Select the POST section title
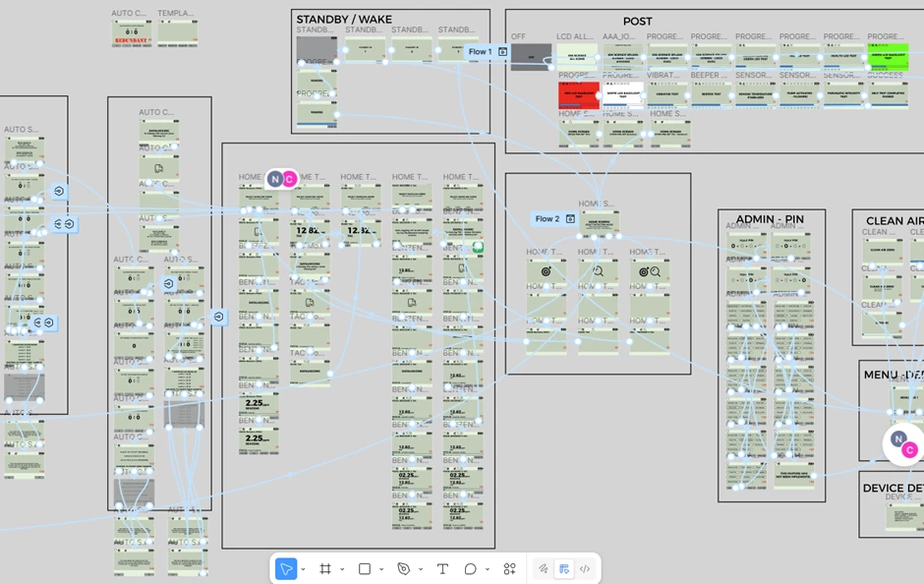This screenshot has height=584, width=924. point(638,22)
